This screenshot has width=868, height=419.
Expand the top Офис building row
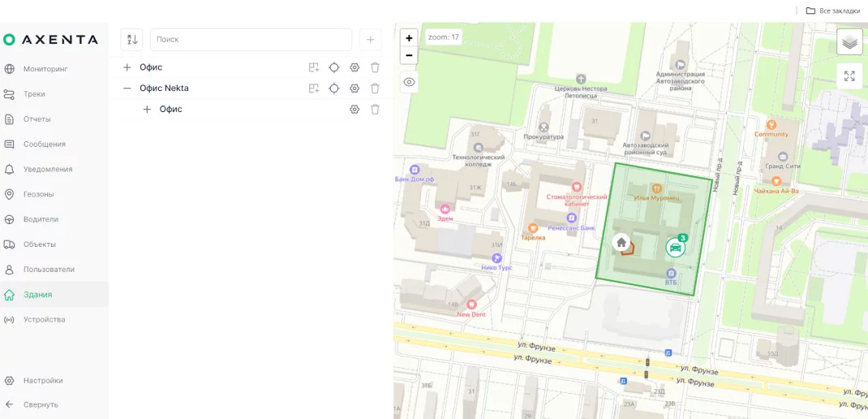(x=127, y=67)
